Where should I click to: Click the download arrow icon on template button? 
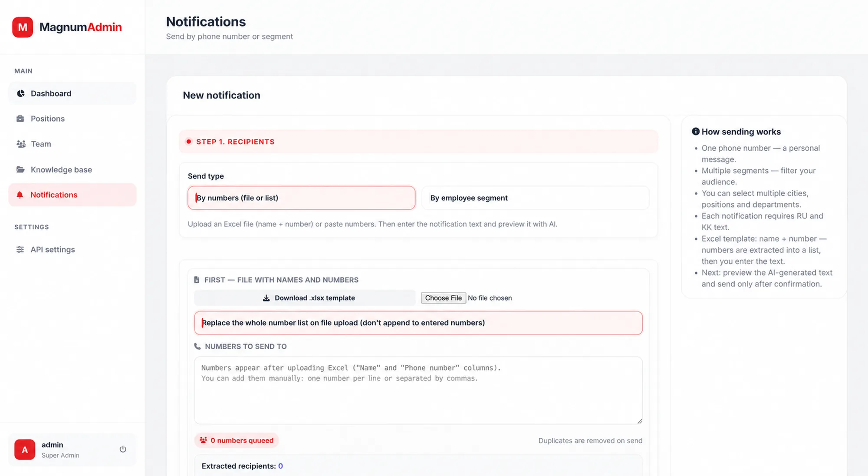coord(266,298)
